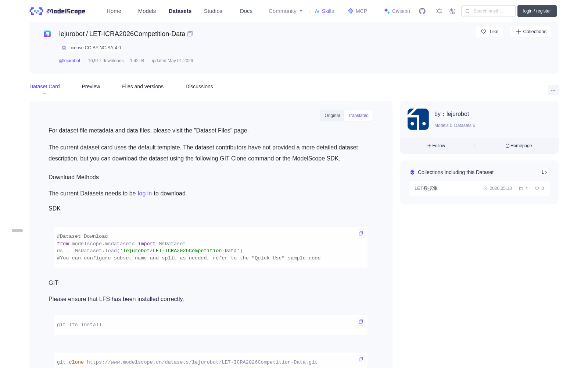Viewport: 588px width, 368px height.
Task: Open the Community dropdown menu
Action: click(x=286, y=11)
